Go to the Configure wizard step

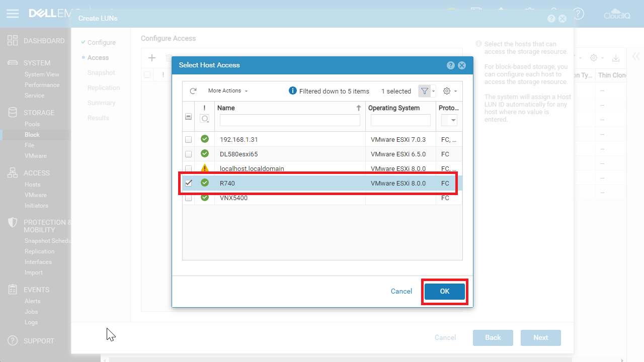click(102, 43)
